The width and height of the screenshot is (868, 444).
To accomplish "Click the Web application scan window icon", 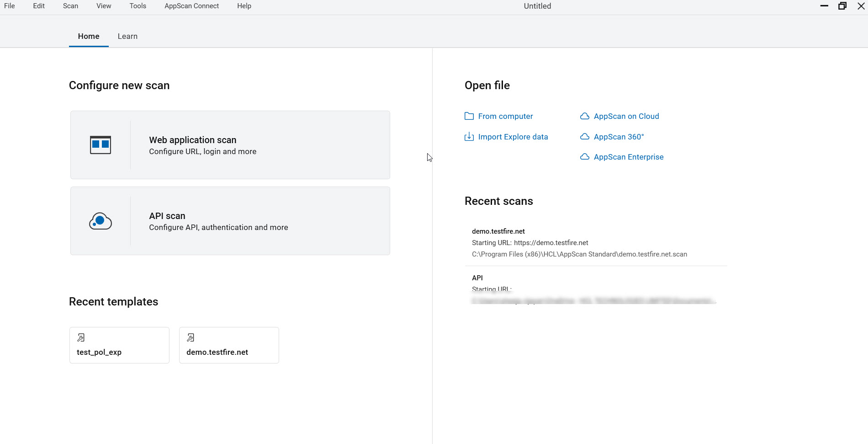I will point(101,145).
